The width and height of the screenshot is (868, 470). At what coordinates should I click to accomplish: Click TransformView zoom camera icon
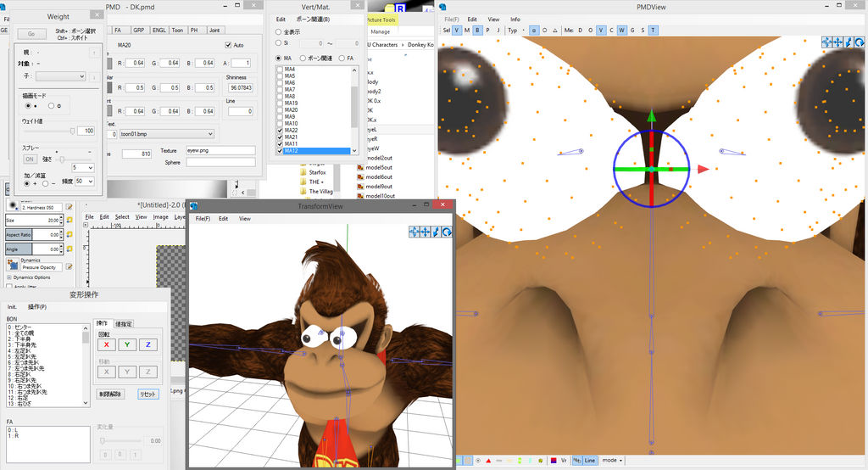[437, 232]
